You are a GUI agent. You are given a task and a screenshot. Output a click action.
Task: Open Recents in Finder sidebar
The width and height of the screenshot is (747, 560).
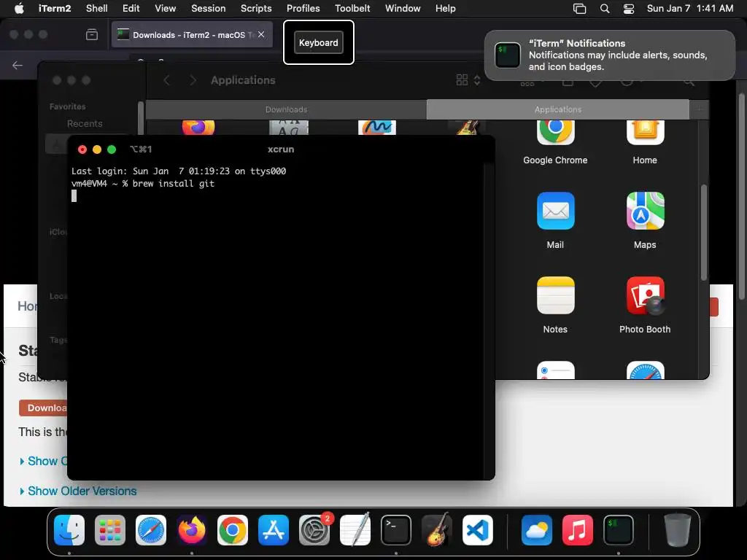click(85, 124)
